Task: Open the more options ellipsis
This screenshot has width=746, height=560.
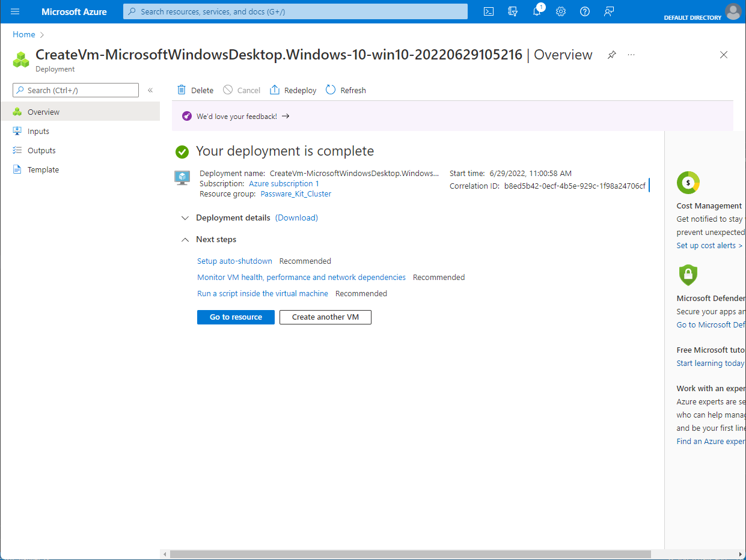Action: click(x=631, y=55)
